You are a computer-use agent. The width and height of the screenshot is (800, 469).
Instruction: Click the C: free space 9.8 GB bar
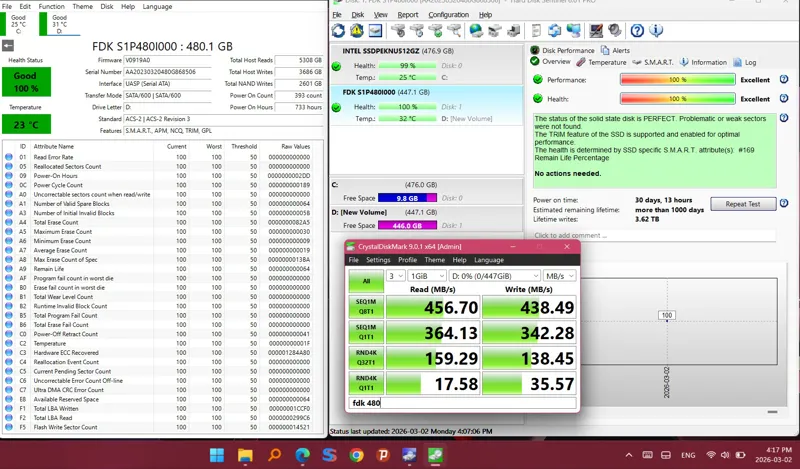407,198
